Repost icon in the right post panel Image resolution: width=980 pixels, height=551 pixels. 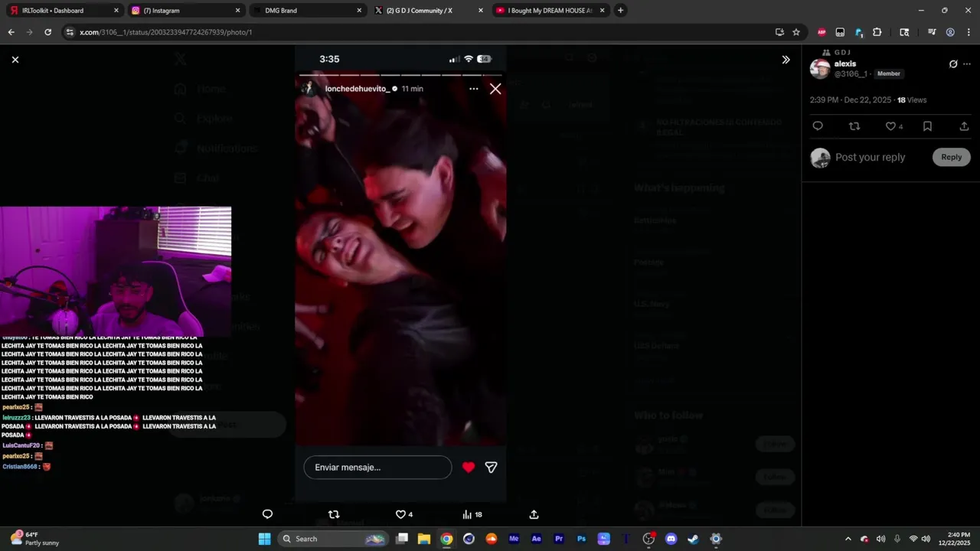[854, 126]
